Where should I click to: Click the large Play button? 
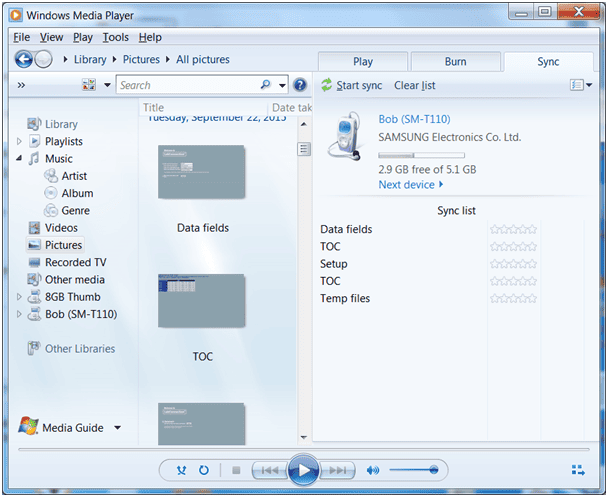coord(304,470)
